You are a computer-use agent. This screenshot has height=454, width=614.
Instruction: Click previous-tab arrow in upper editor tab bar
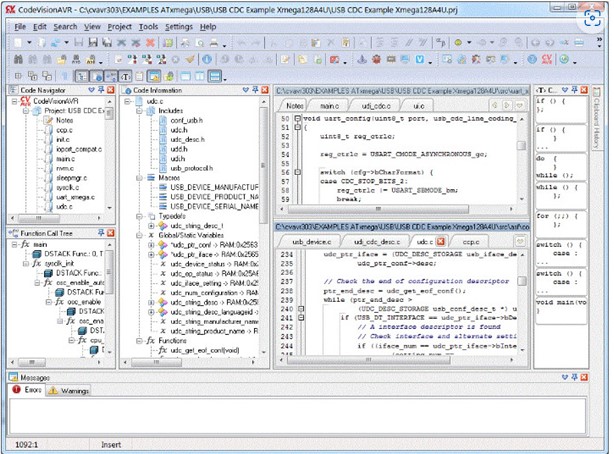(495, 105)
